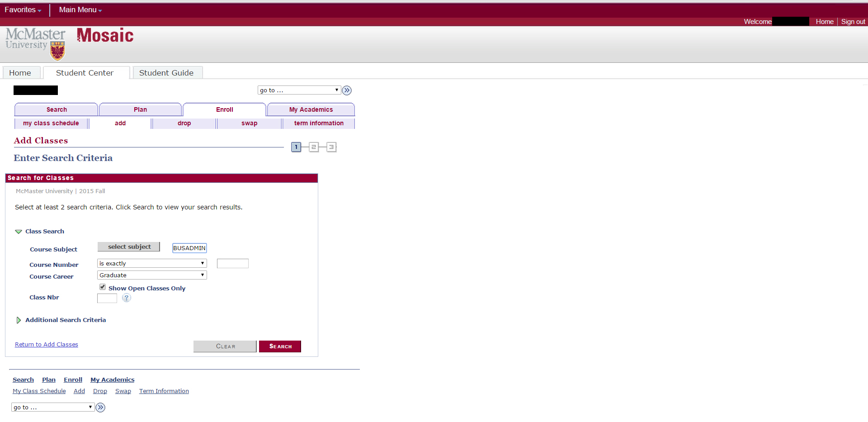Click the step 2 progress indicator icon
Viewport: 868px width, 422px height.
pos(313,147)
